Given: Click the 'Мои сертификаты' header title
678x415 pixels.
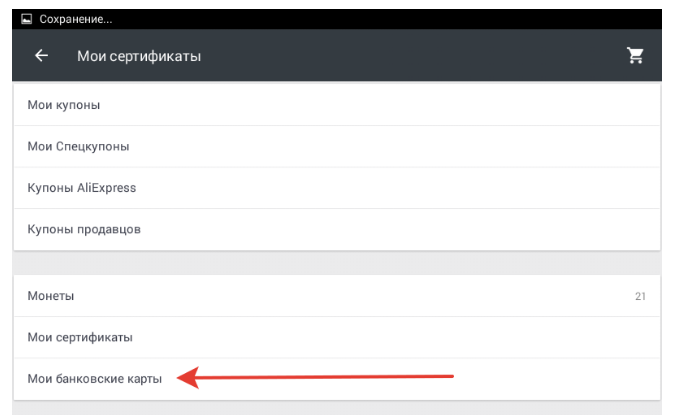Looking at the screenshot, I should point(139,56).
